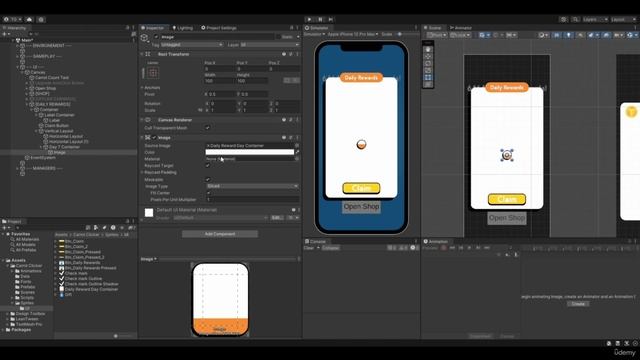Collapse the Canvas node in Hierarchy
The image size is (640, 360).
22,72
